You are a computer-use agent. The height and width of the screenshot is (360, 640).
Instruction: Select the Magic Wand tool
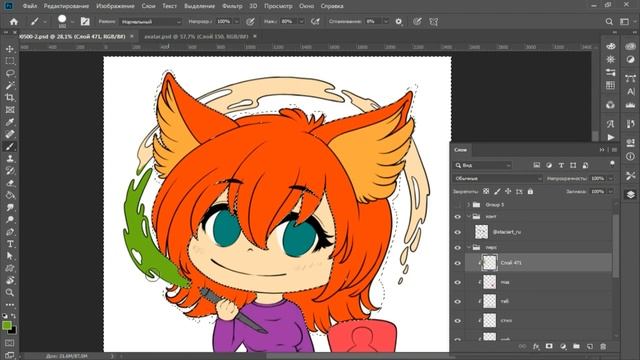point(10,85)
